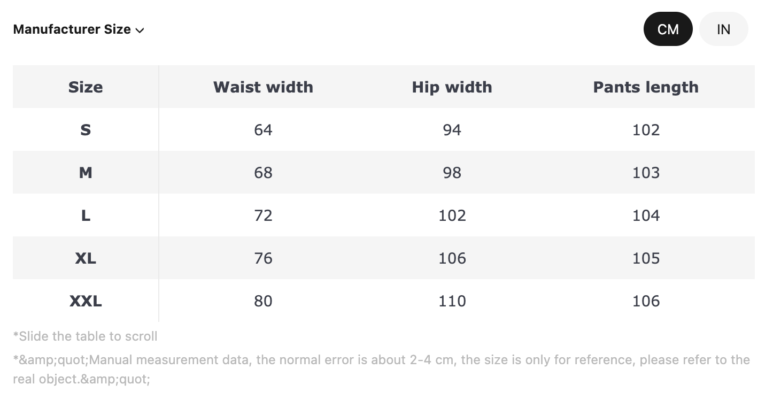Image resolution: width=773 pixels, height=400 pixels.
Task: Switch units to IN
Action: click(724, 29)
